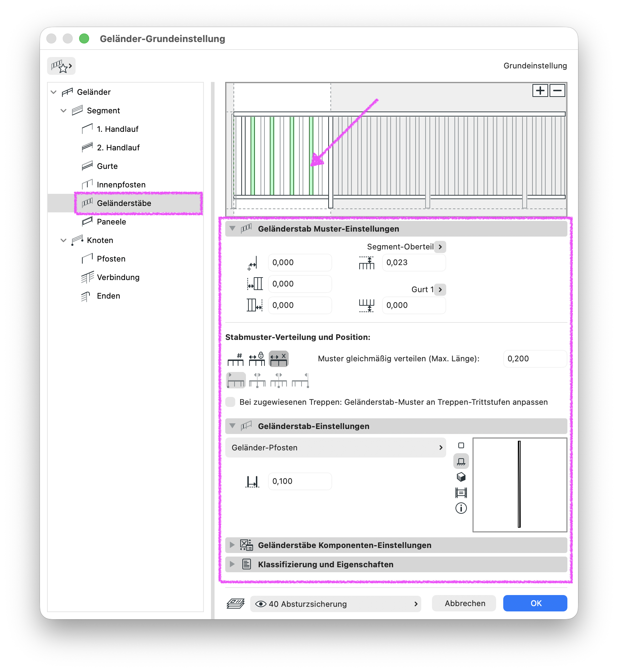Open the Innenpfosten settings page

[121, 185]
